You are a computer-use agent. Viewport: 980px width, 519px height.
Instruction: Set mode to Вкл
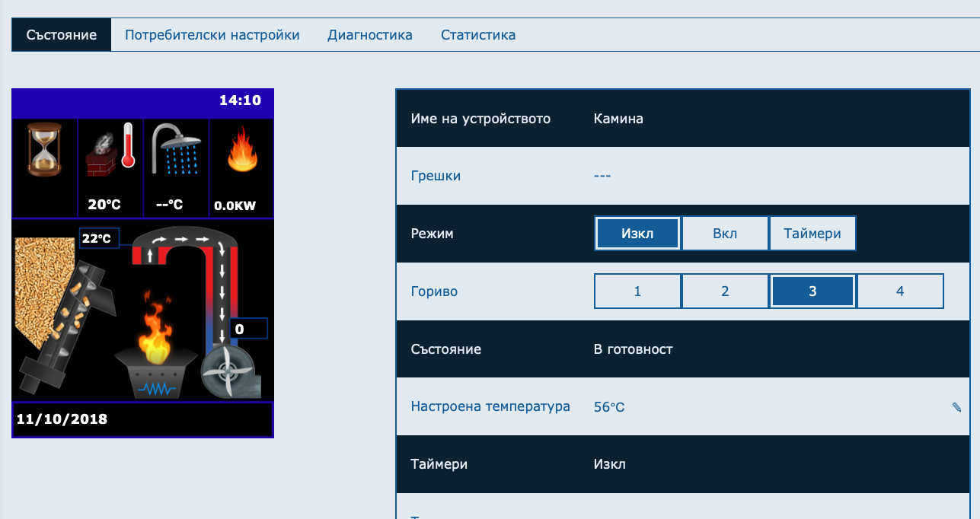tap(725, 234)
